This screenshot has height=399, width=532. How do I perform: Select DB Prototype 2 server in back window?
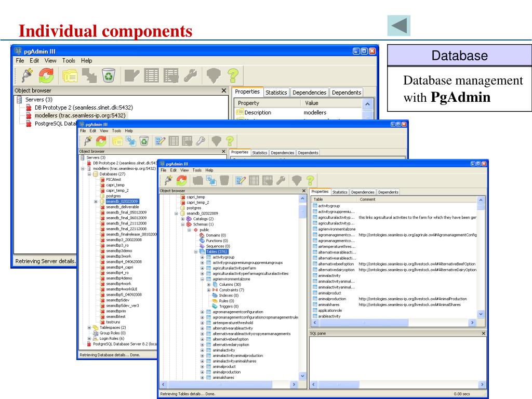[84, 108]
